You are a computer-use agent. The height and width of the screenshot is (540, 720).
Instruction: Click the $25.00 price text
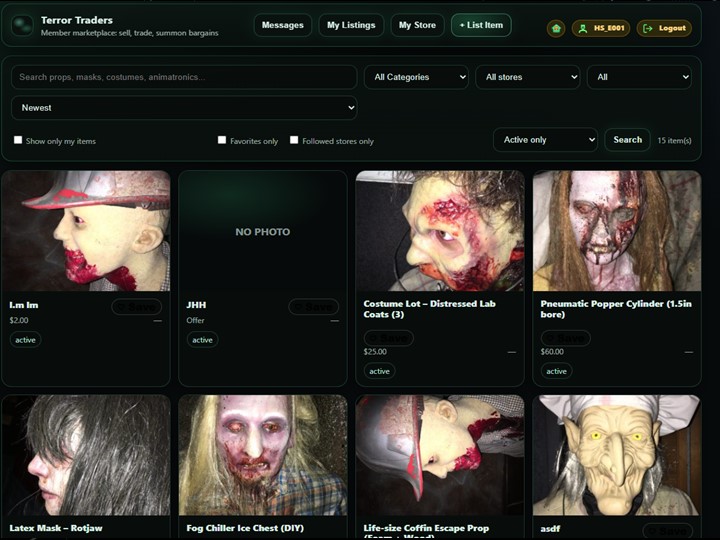(375, 352)
